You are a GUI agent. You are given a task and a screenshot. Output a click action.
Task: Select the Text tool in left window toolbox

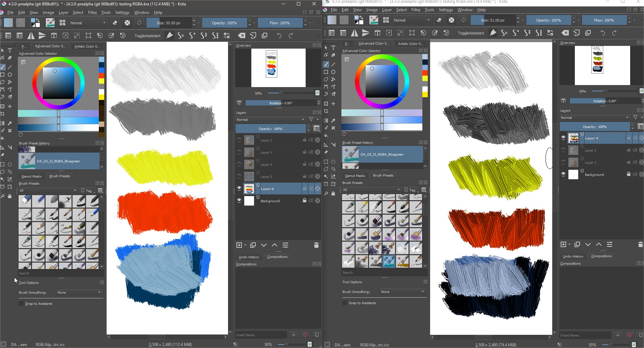point(10,50)
